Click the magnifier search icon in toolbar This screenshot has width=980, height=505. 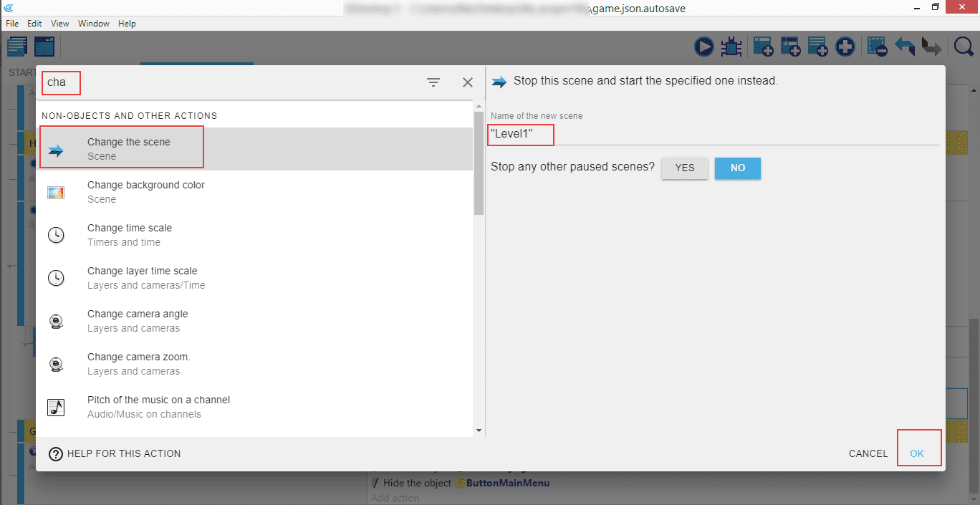click(964, 47)
